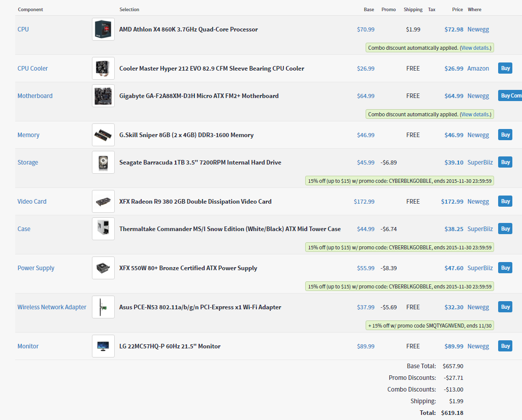Open the Thermaltake Commander case thumbnail
The height and width of the screenshot is (420, 522).
[x=103, y=229]
